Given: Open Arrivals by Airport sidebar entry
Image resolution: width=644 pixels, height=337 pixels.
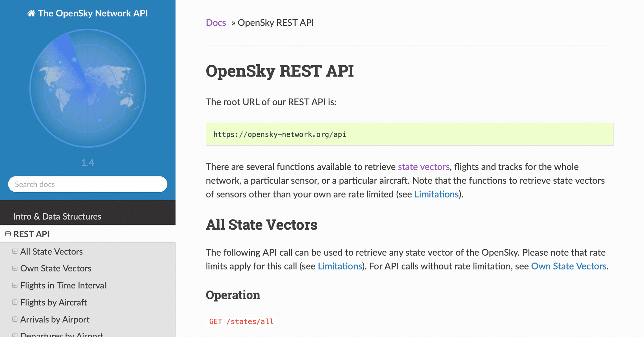Looking at the screenshot, I should pyautogui.click(x=55, y=320).
